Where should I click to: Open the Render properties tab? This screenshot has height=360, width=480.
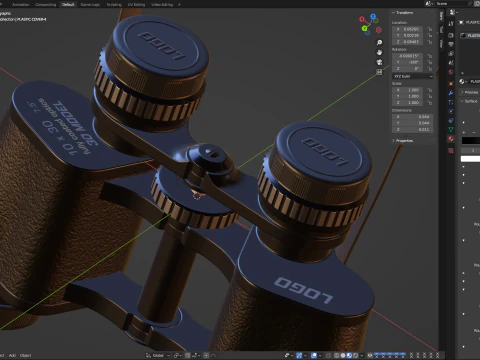point(451,35)
